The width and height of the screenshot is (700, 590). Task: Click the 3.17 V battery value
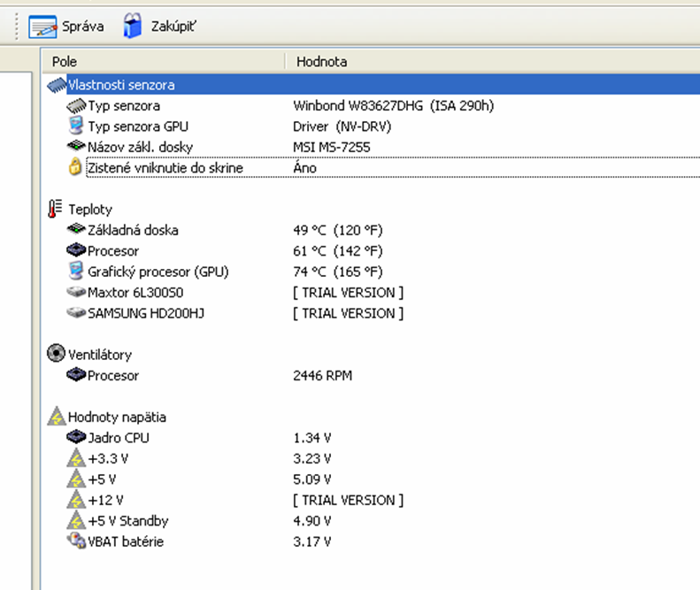point(312,542)
